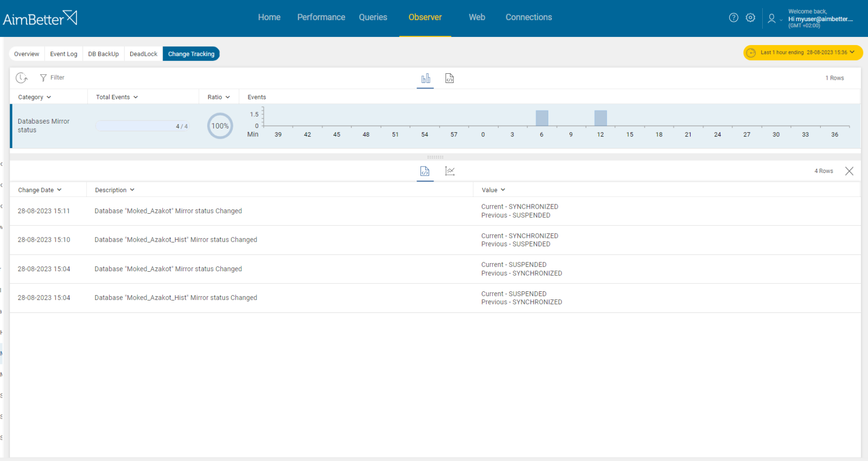The width and height of the screenshot is (868, 461).
Task: Click the 1 Rows count label
Action: (834, 79)
